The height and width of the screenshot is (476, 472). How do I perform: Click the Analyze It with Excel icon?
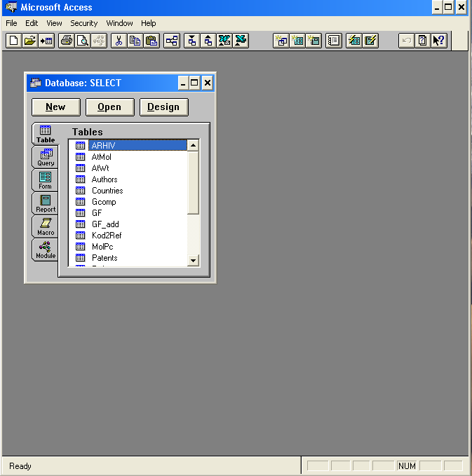coord(241,41)
